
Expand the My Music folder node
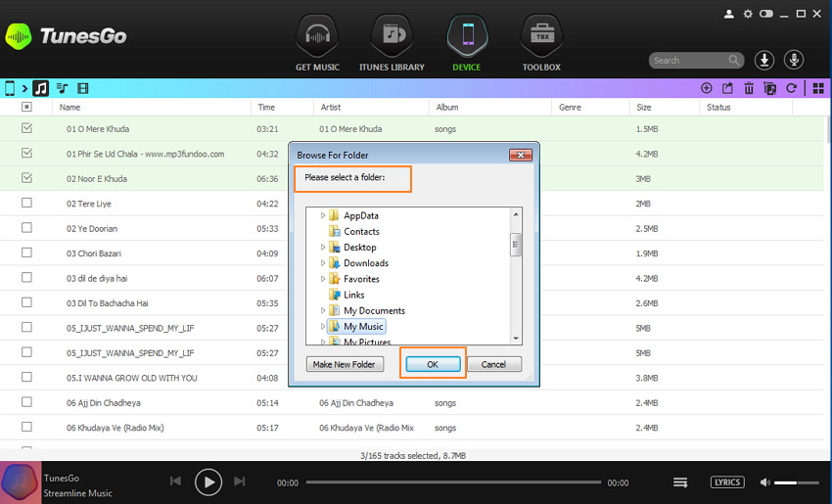pos(322,326)
